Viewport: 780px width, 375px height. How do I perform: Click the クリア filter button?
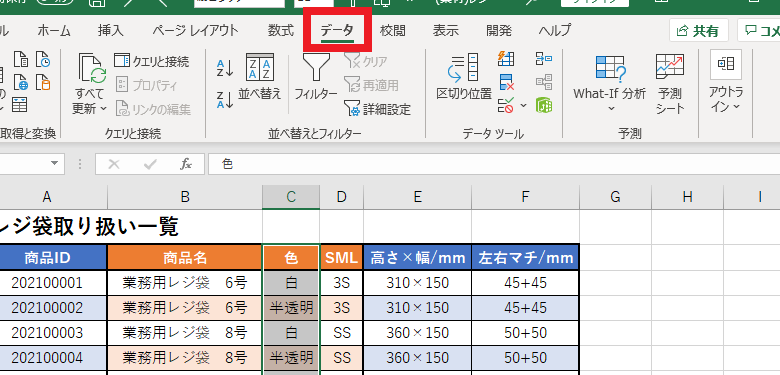366,62
